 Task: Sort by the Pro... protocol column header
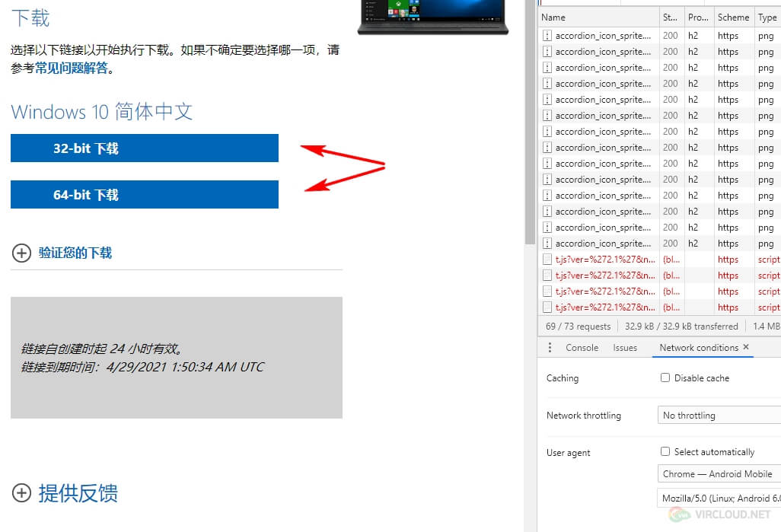(699, 18)
